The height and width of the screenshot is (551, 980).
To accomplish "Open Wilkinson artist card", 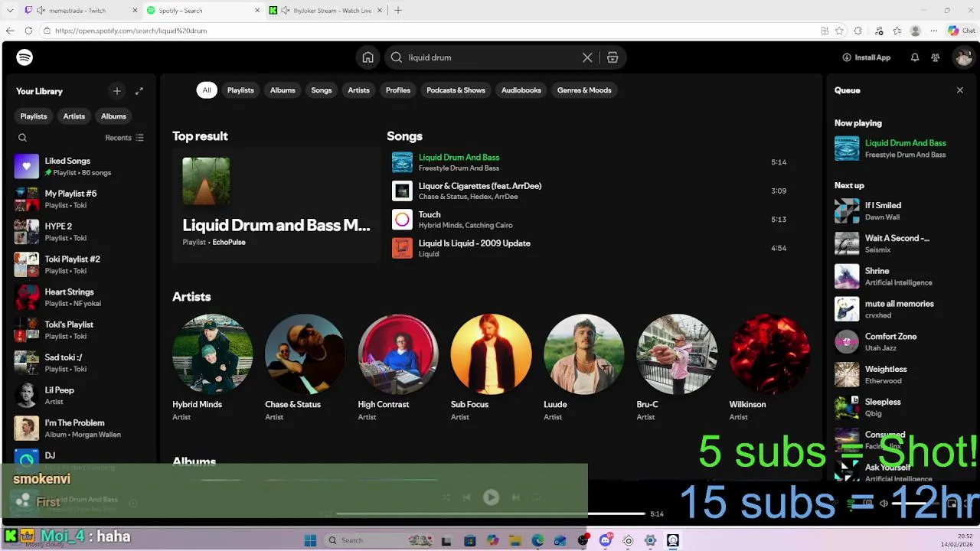I will [x=769, y=367].
